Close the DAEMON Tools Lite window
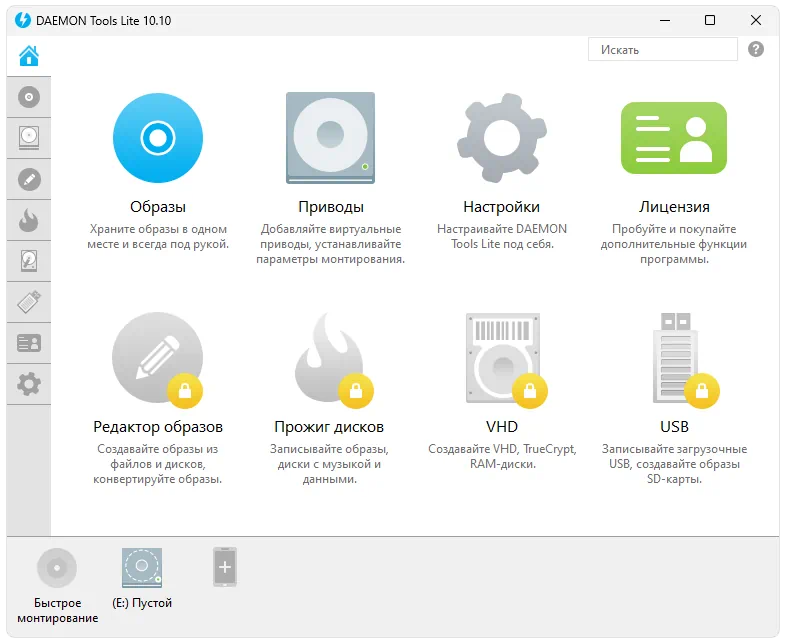The height and width of the screenshot is (643, 785). [756, 21]
